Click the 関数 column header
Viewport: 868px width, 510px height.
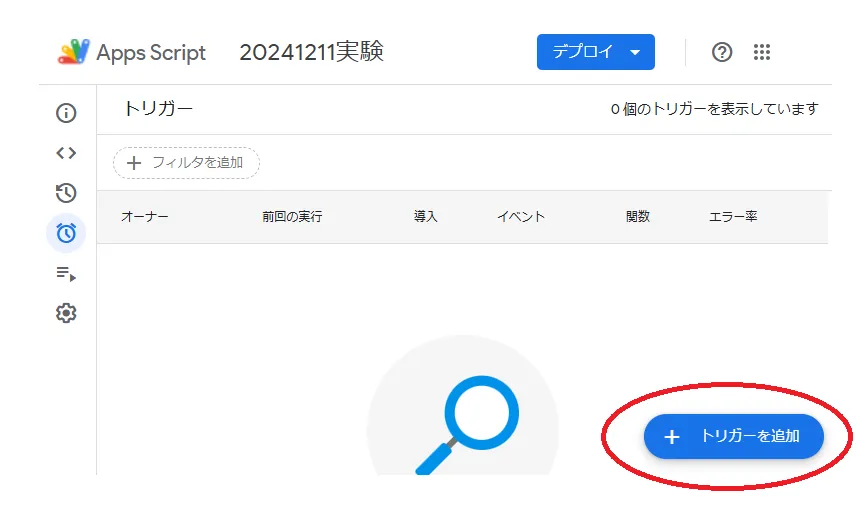pos(638,217)
